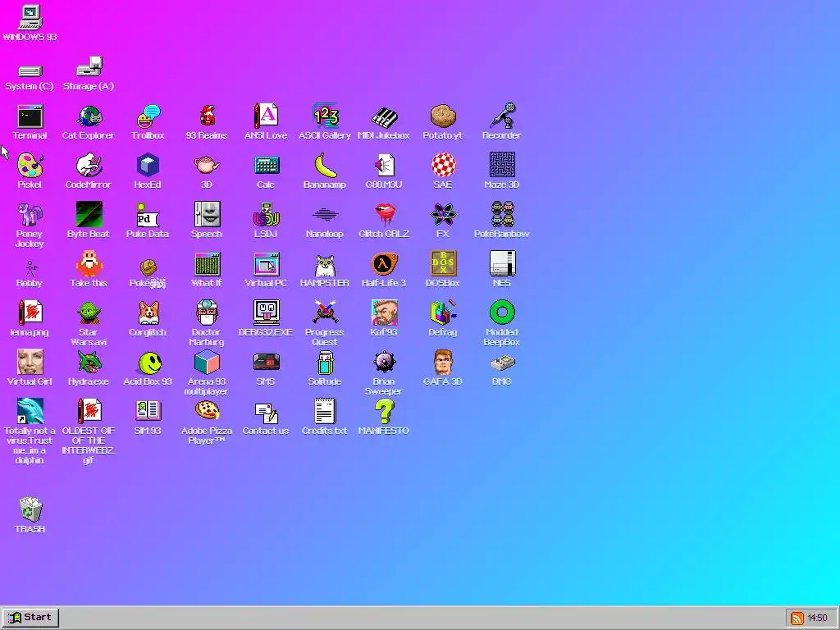Open Bananamp banana icon
This screenshot has height=630, width=840.
325,166
